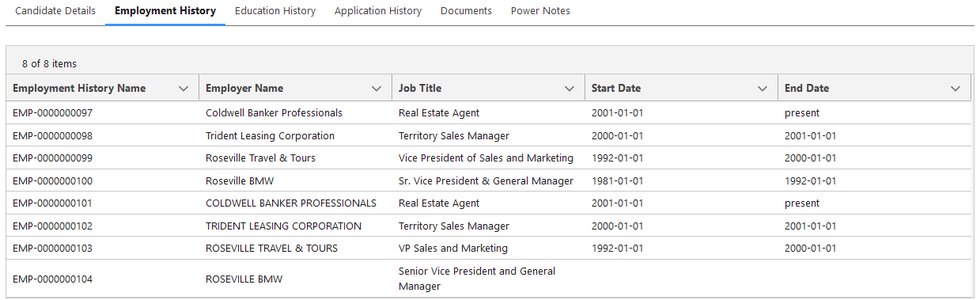Click uppercase COLDWELL BANKER PROFESSIONALS cell

291,203
